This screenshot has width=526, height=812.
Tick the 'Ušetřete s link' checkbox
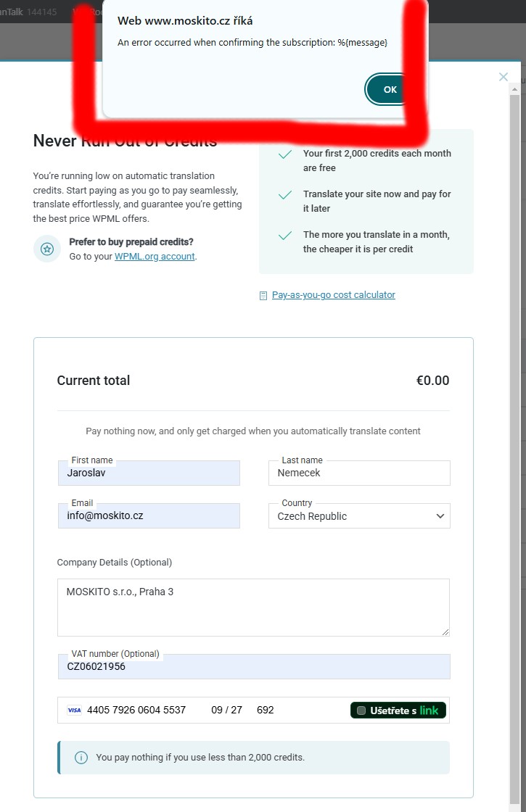click(362, 710)
